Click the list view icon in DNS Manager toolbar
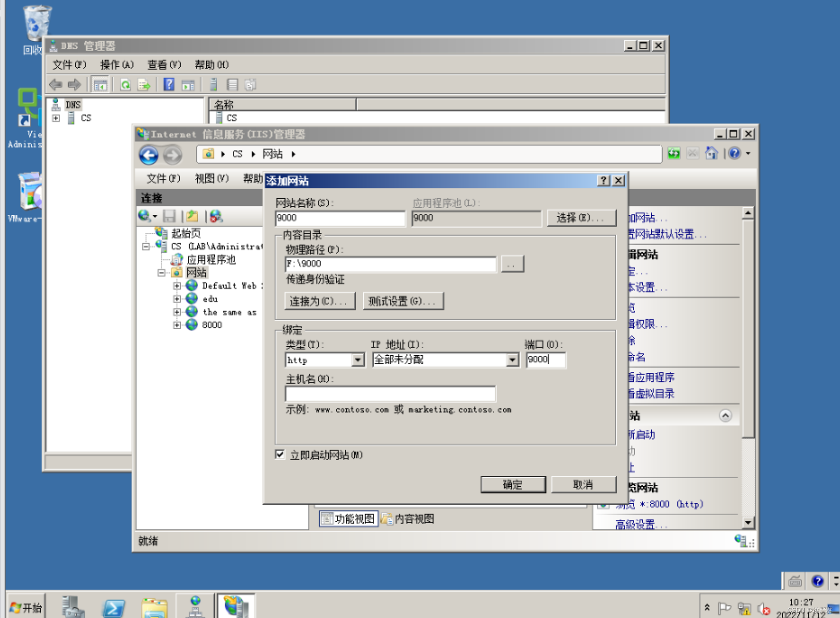 tap(232, 84)
